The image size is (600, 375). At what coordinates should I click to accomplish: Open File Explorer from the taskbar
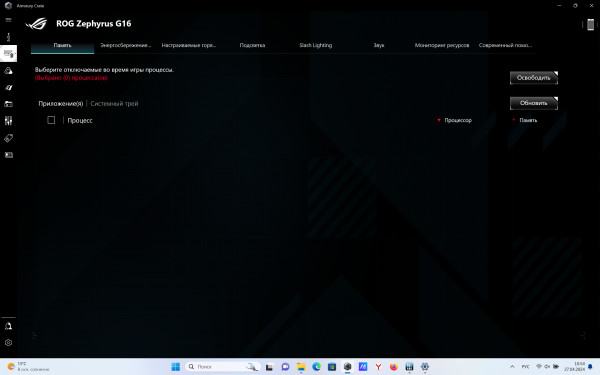pos(301,367)
